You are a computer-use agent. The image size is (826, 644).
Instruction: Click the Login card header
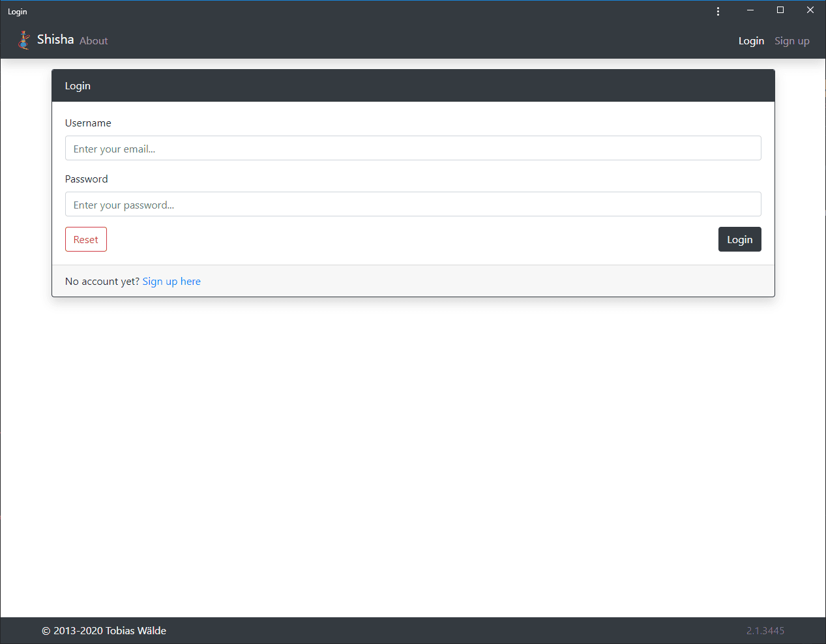coord(413,86)
